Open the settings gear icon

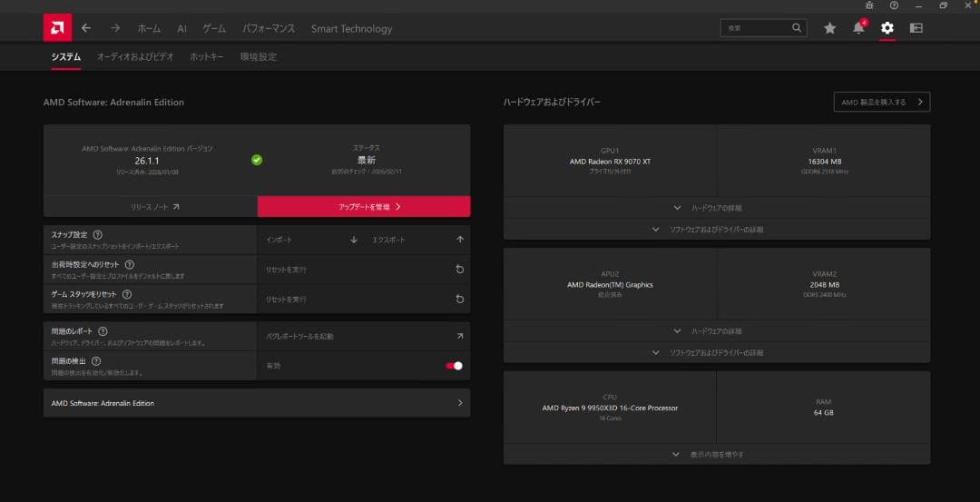pyautogui.click(x=887, y=28)
